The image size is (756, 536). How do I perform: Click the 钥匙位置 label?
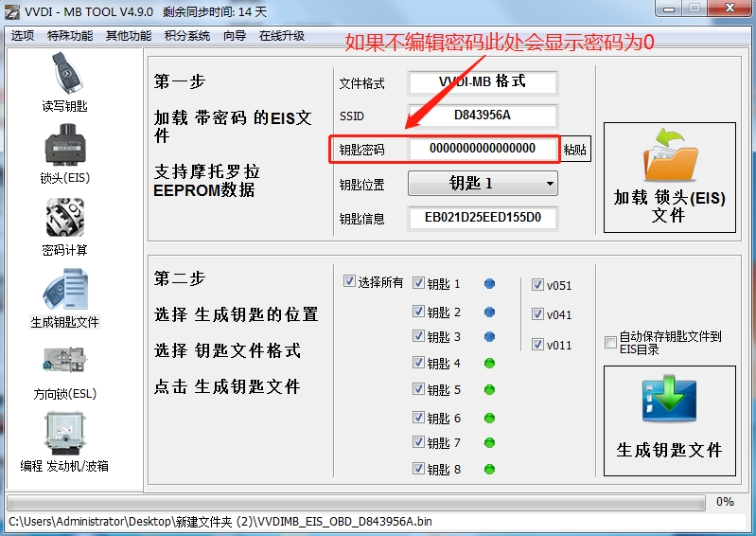(x=362, y=185)
